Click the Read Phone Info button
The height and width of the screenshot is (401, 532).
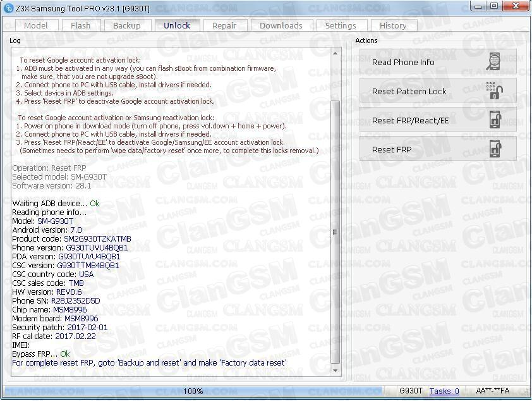click(438, 61)
